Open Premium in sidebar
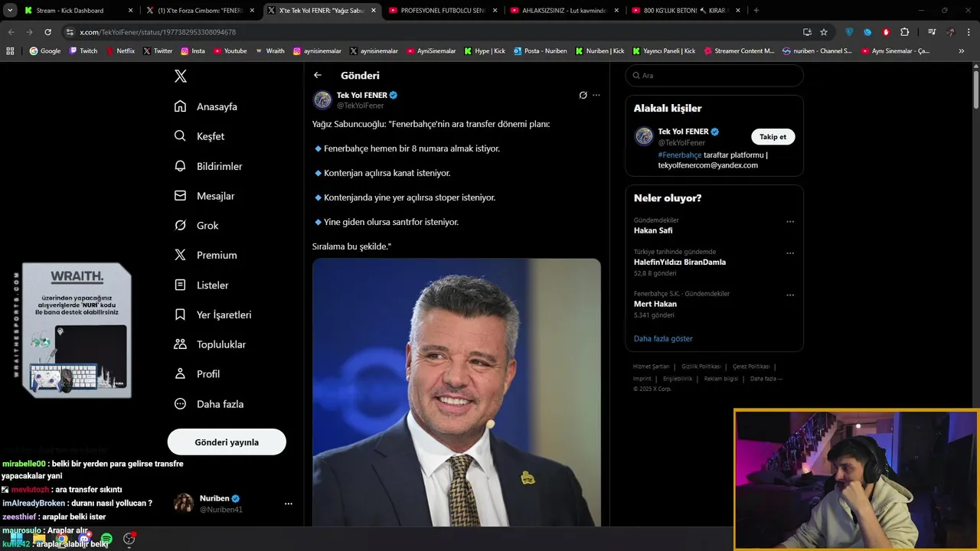 pos(205,255)
